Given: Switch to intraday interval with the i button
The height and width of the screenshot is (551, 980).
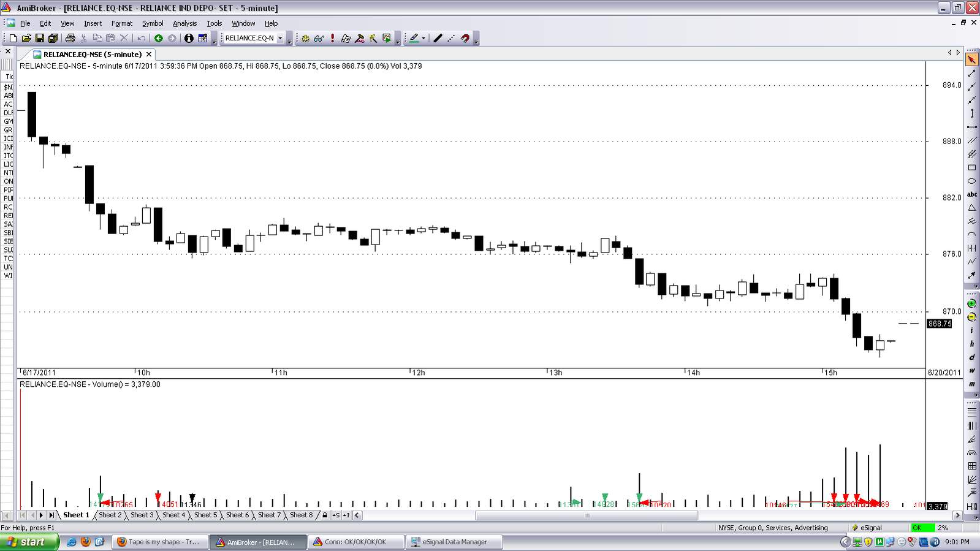Looking at the screenshot, I should [x=972, y=331].
